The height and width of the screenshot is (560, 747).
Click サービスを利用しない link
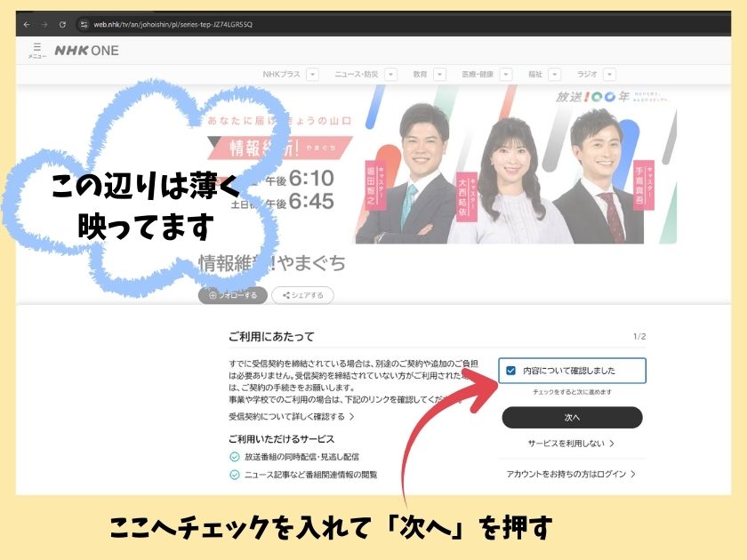(571, 443)
